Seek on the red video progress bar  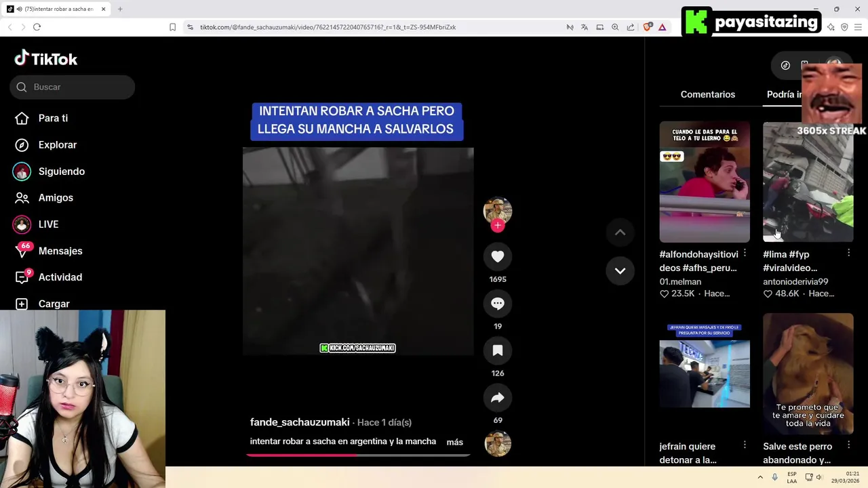pyautogui.click(x=358, y=455)
